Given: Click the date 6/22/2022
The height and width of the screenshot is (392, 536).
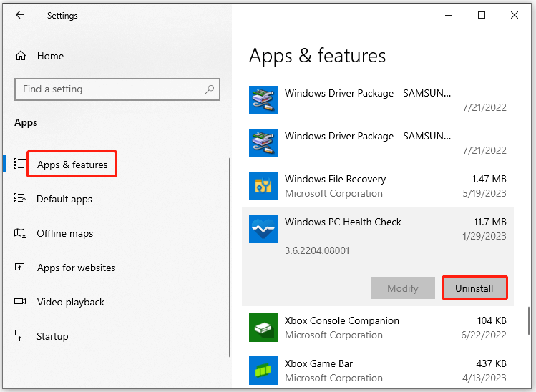Looking at the screenshot, I should tap(483, 335).
